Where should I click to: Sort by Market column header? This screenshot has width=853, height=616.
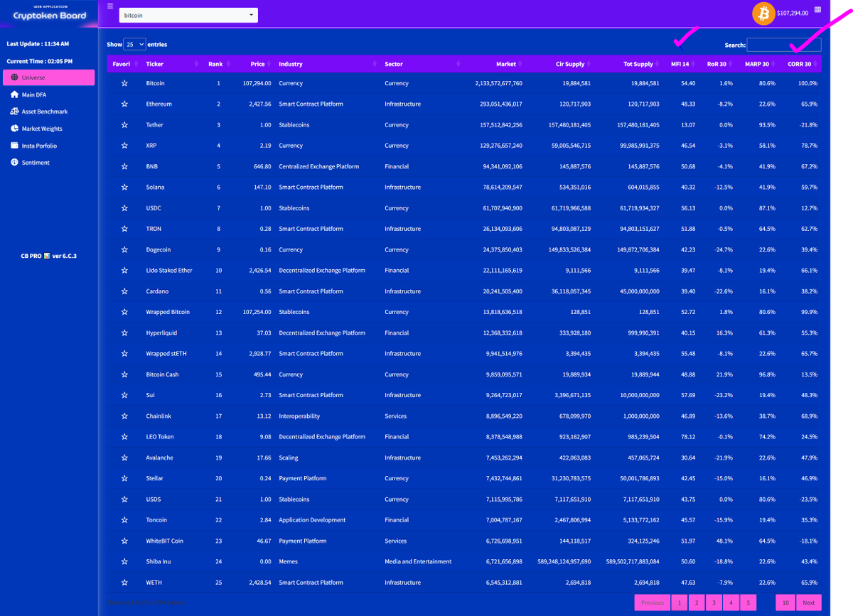point(495,64)
